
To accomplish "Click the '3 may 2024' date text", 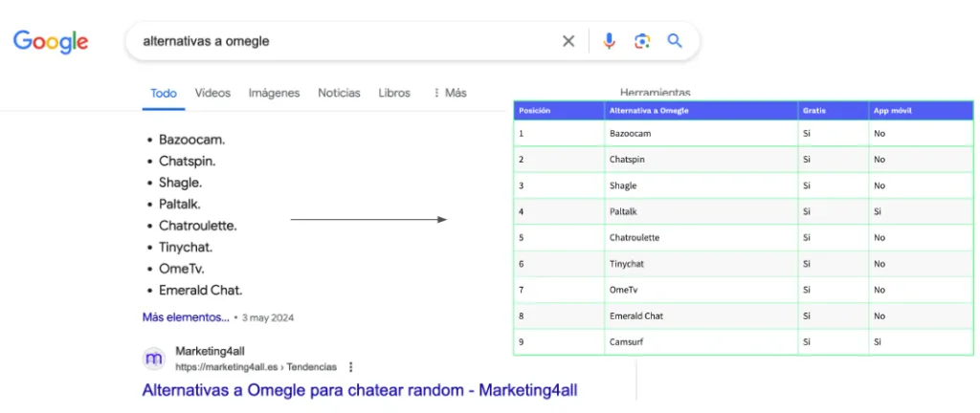I will click(268, 317).
